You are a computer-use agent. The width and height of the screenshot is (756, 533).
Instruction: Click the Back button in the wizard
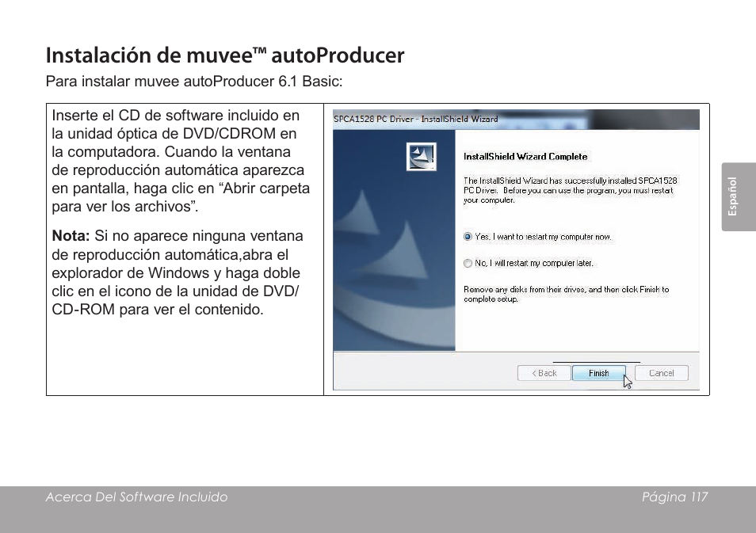point(544,373)
